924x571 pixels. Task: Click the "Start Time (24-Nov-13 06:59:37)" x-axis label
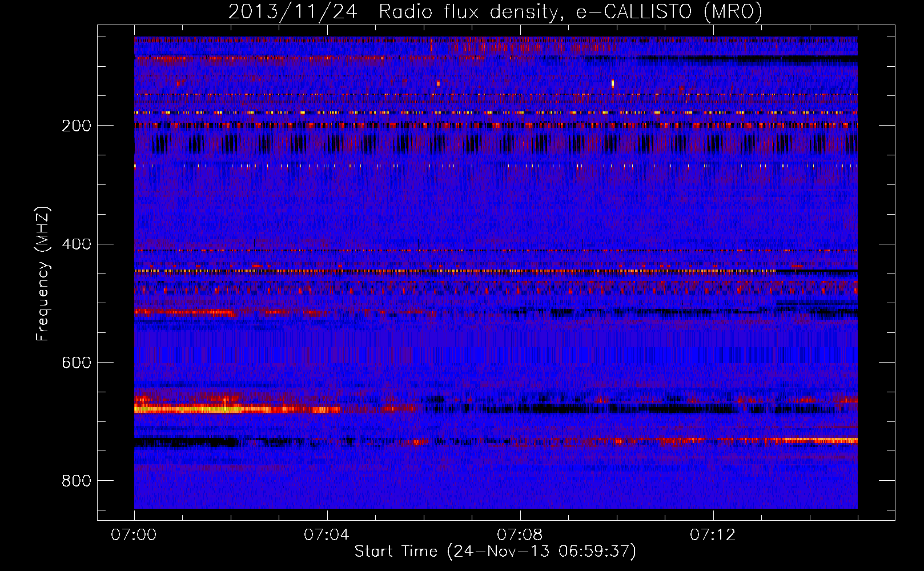click(495, 552)
